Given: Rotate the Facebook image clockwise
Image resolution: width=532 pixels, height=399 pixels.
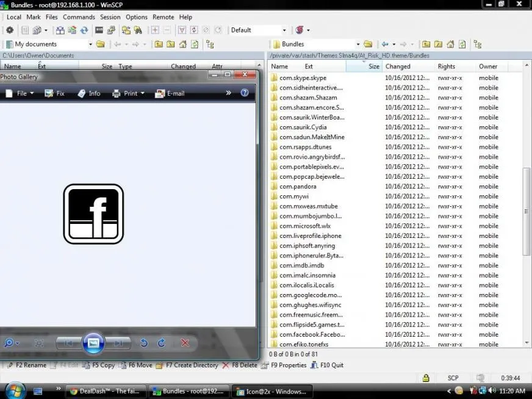Looking at the screenshot, I should click(x=162, y=343).
